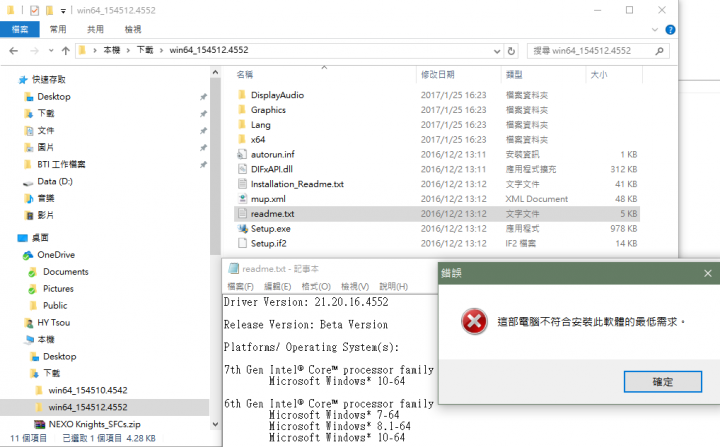Select Public folder in navigation tree
This screenshot has height=447, width=720.
[x=55, y=306]
